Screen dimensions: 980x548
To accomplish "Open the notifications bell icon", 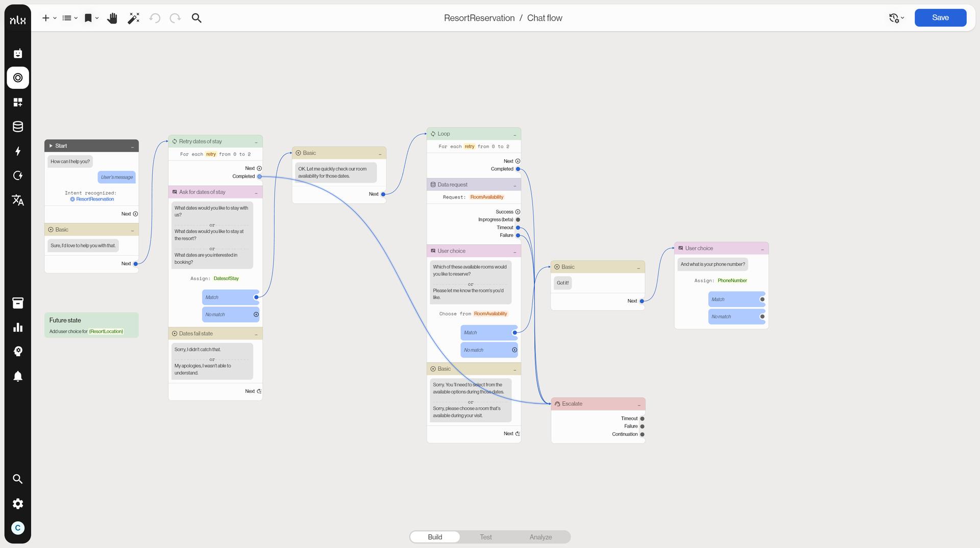I will [x=18, y=377].
